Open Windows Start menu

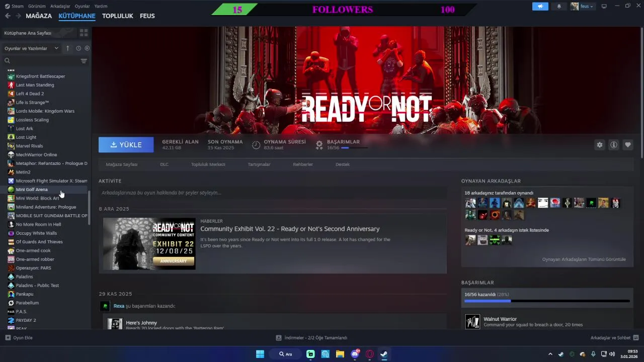pos(260,354)
